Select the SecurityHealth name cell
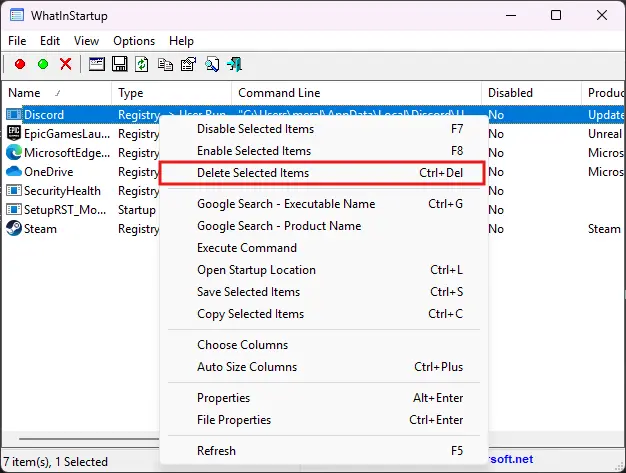Screen dimensions: 626x473 coord(62,191)
